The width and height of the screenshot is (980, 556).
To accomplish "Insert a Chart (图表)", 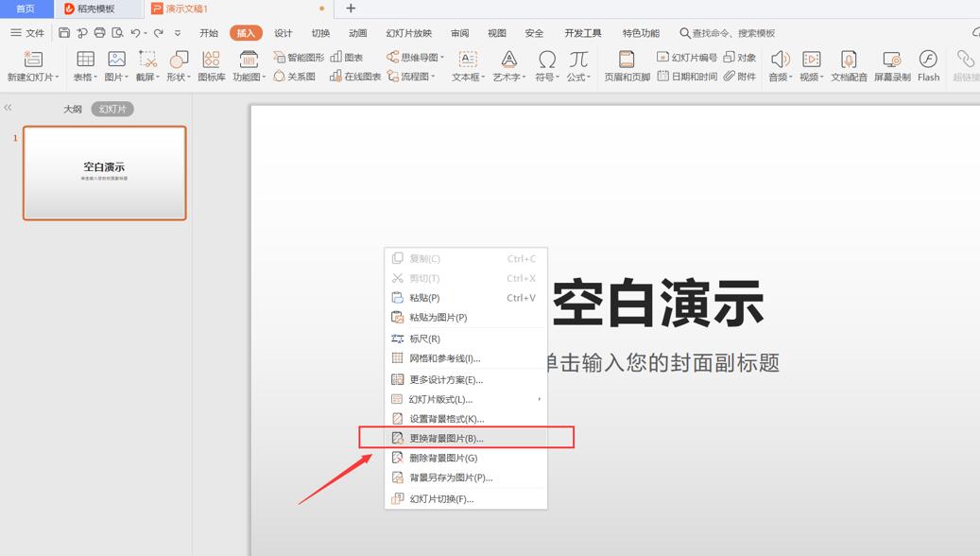I will pyautogui.click(x=346, y=58).
